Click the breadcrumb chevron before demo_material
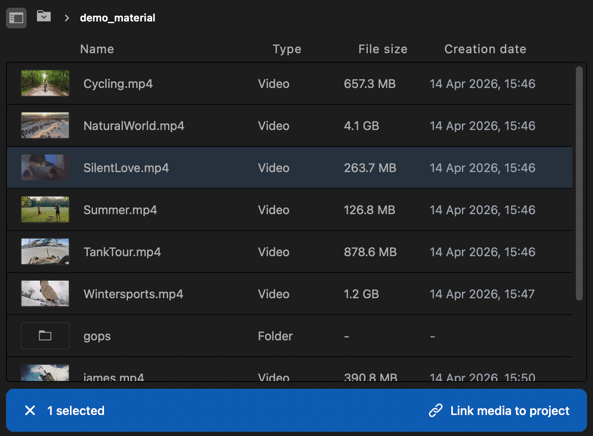This screenshot has width=593, height=436. tap(67, 18)
